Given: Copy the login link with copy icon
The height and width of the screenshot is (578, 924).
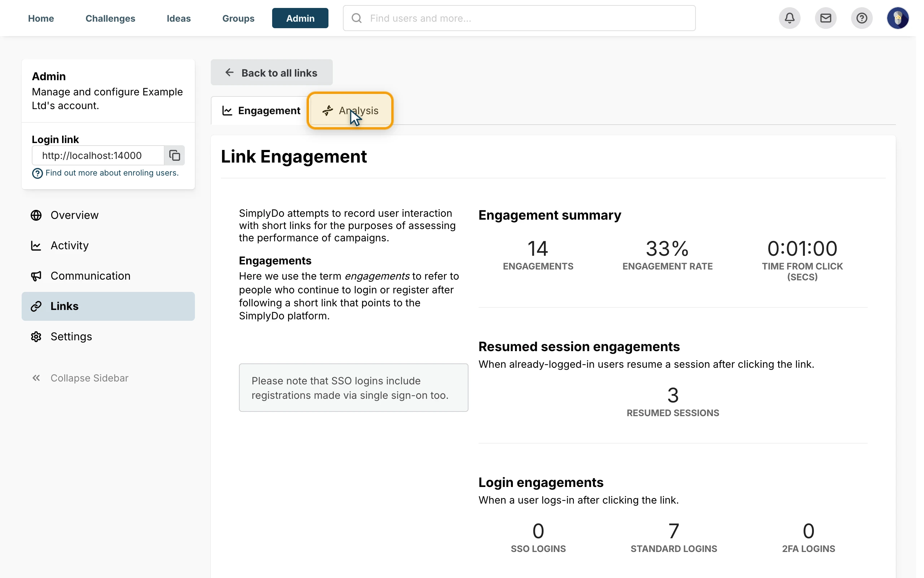Looking at the screenshot, I should 174,155.
